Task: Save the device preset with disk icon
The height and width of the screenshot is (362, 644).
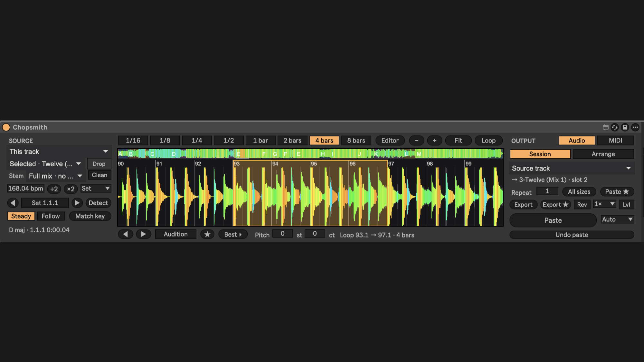Action: click(x=625, y=127)
